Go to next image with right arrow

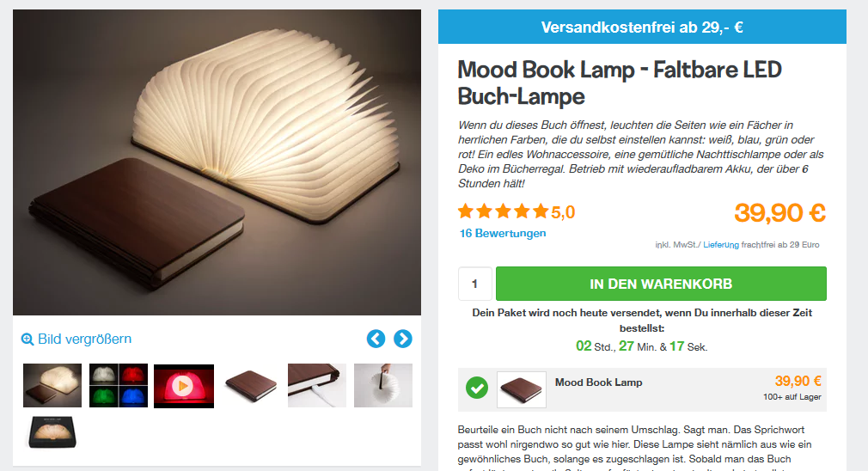coord(403,339)
